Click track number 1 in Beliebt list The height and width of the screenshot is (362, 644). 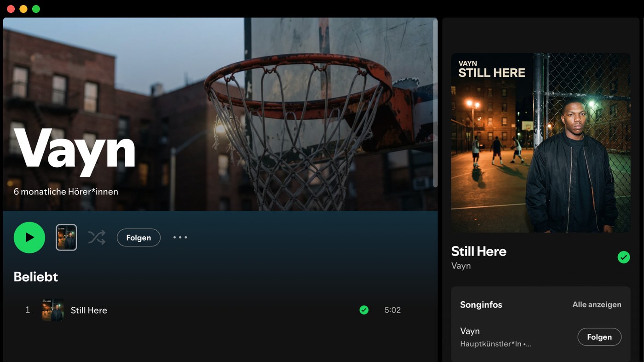pos(28,310)
